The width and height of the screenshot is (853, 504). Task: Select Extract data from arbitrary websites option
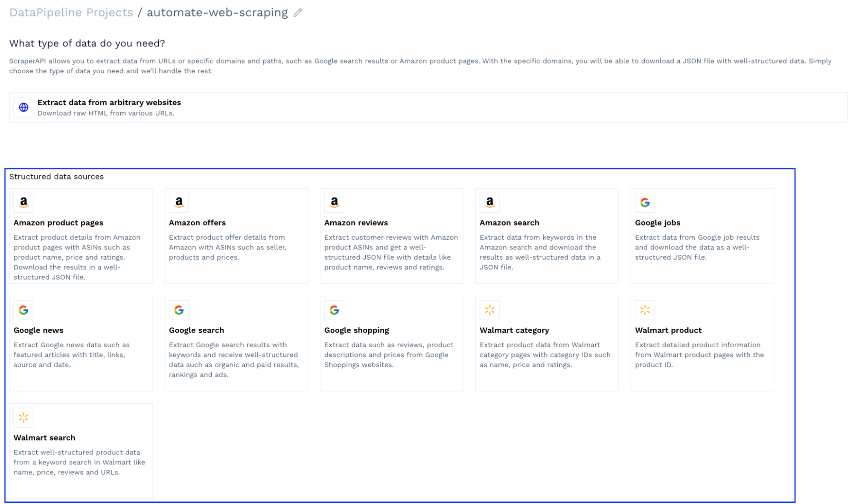[x=428, y=107]
